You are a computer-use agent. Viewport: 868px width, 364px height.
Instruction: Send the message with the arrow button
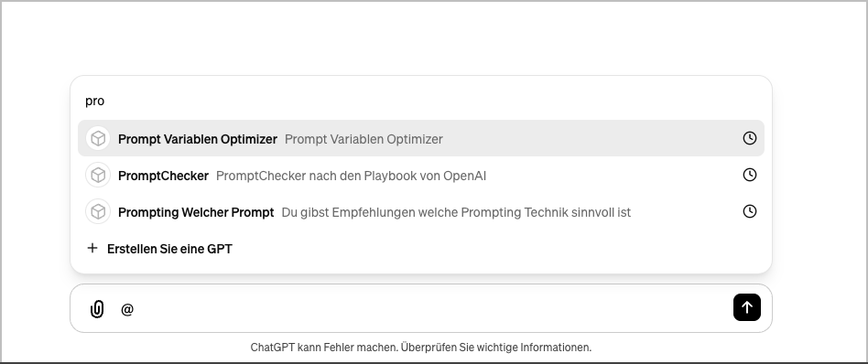click(x=747, y=307)
